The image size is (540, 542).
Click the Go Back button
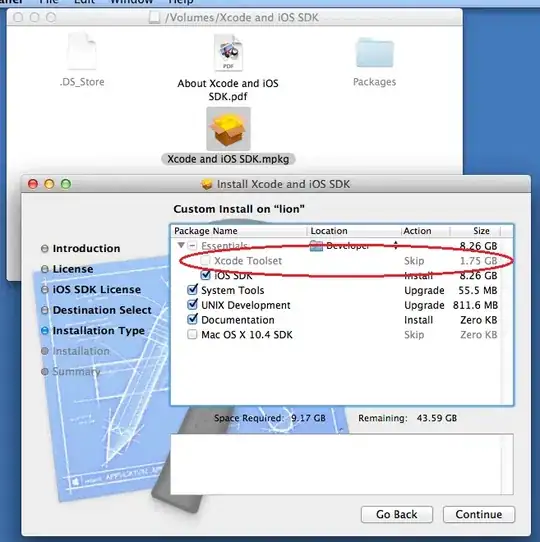tap(397, 514)
